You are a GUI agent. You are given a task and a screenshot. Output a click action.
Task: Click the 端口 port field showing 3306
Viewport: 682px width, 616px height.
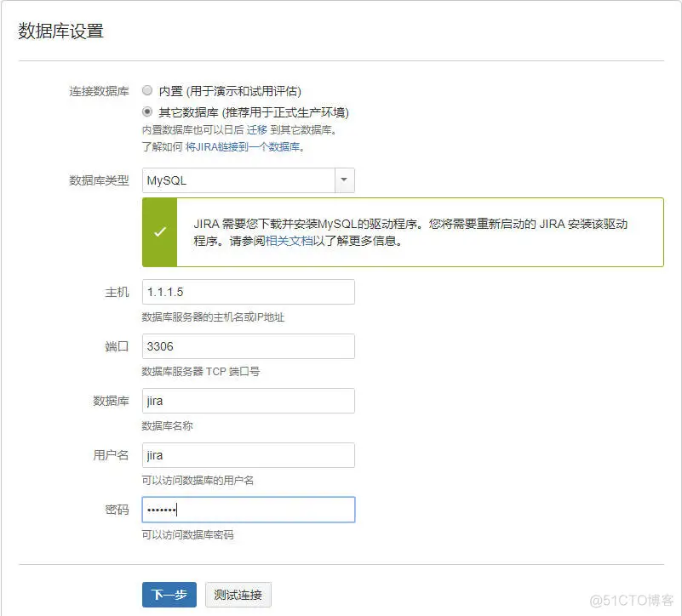pyautogui.click(x=249, y=346)
